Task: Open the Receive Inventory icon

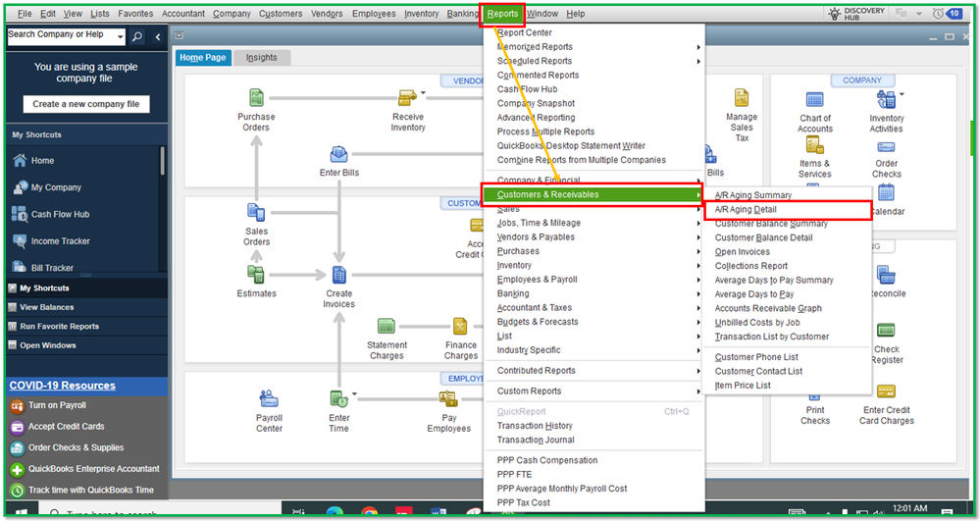Action: click(x=407, y=97)
